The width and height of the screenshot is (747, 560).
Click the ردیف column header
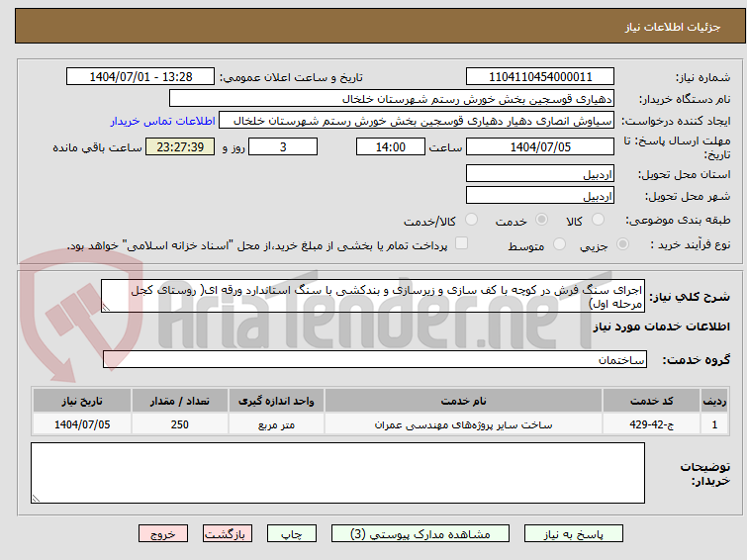tap(714, 401)
